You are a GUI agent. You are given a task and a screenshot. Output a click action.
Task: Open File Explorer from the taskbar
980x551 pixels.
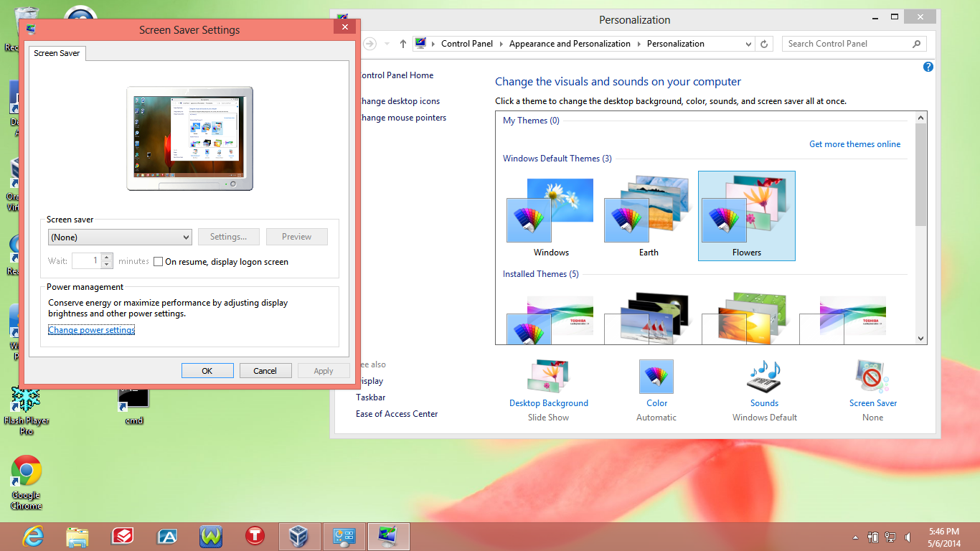point(77,537)
